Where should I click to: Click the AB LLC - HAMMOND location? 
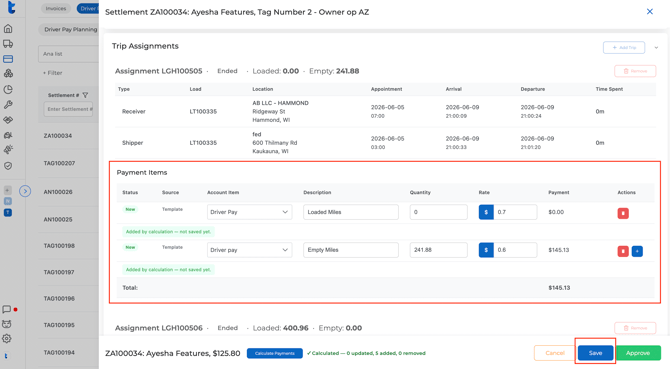(x=280, y=103)
